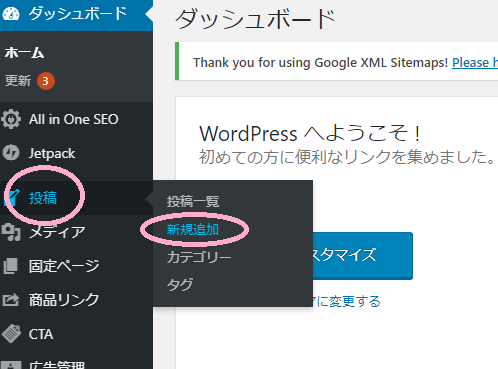Choose カテゴリー from the flyout submenu
This screenshot has height=369, width=498.
tap(199, 257)
